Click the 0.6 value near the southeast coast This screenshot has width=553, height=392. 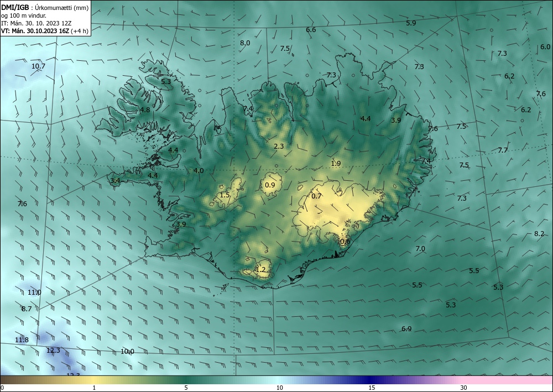click(345, 242)
